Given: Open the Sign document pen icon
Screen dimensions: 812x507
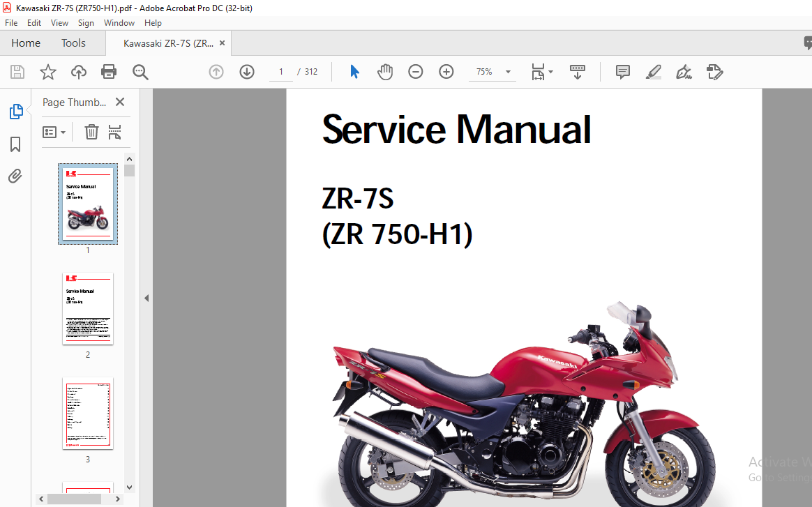Looking at the screenshot, I should pyautogui.click(x=684, y=71).
